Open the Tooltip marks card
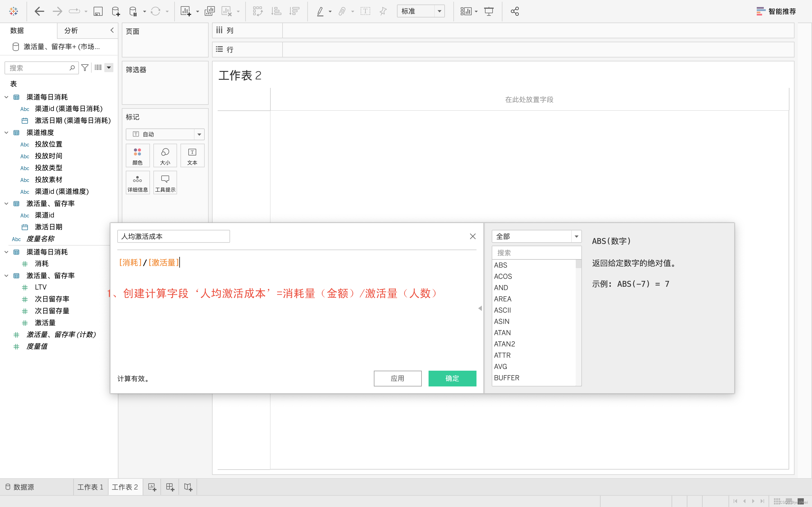The height and width of the screenshot is (507, 812). click(x=165, y=183)
